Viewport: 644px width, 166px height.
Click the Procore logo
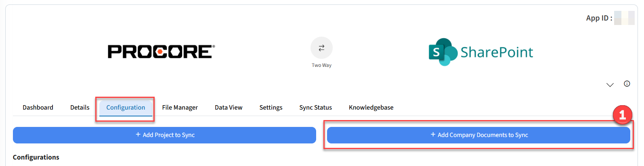tap(161, 52)
